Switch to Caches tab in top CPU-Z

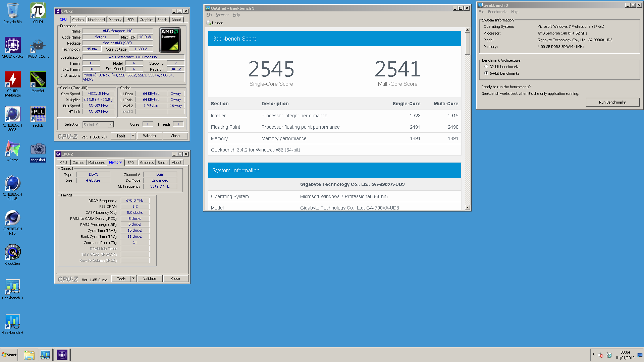click(78, 20)
